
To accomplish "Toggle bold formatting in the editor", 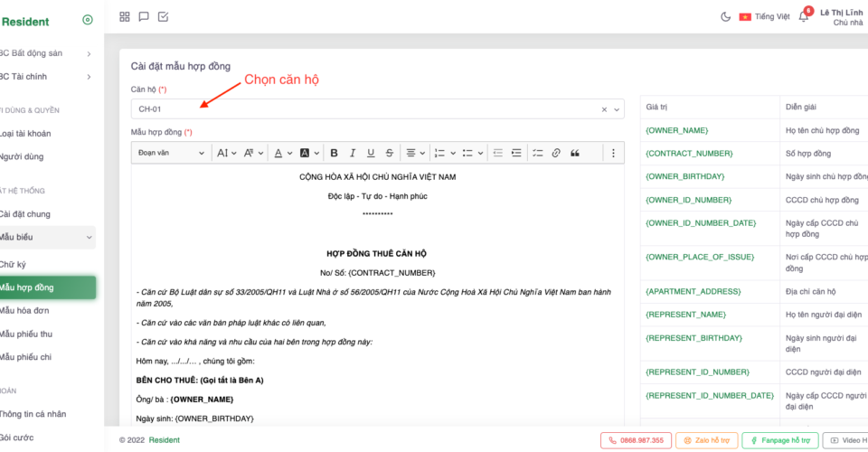I will click(x=334, y=153).
